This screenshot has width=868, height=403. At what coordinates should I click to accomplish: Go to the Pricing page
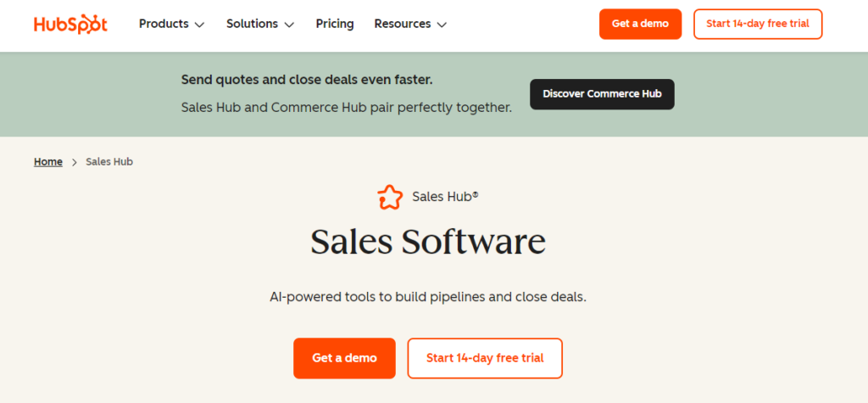335,24
